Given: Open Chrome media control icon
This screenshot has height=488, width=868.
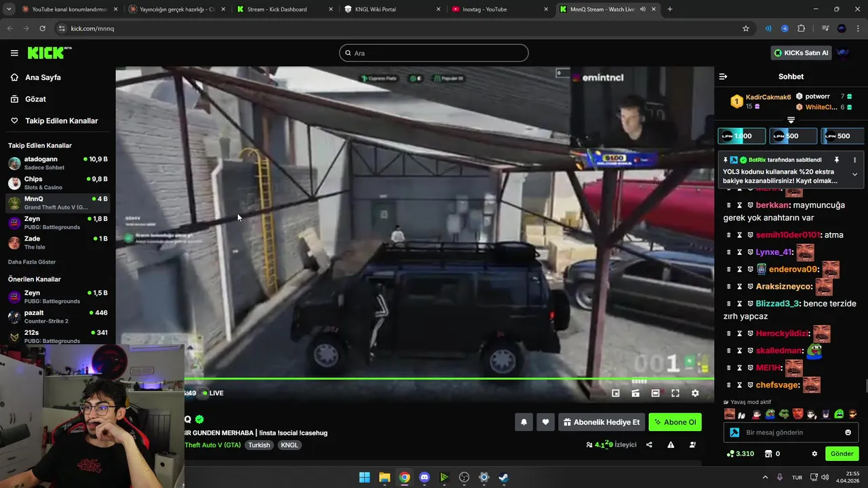Looking at the screenshot, I should [825, 28].
